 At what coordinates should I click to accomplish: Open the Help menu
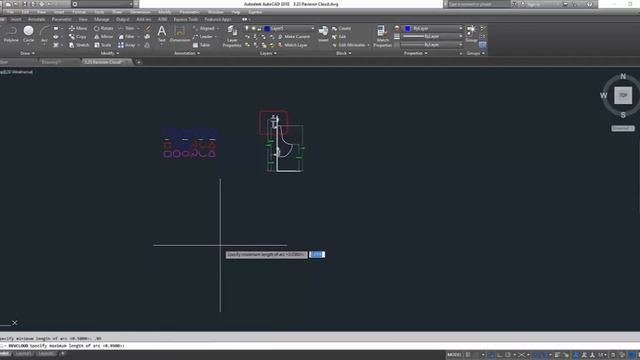(236, 12)
